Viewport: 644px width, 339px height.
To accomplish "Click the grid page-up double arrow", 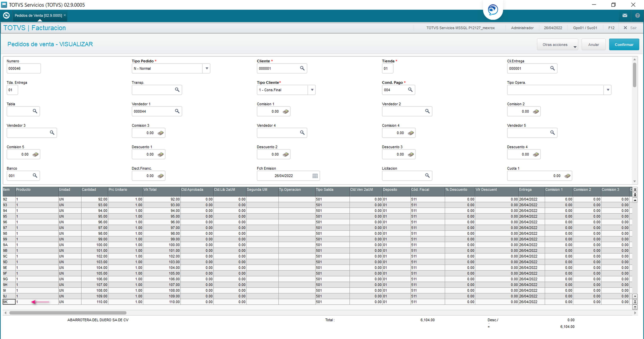I will [x=635, y=195].
